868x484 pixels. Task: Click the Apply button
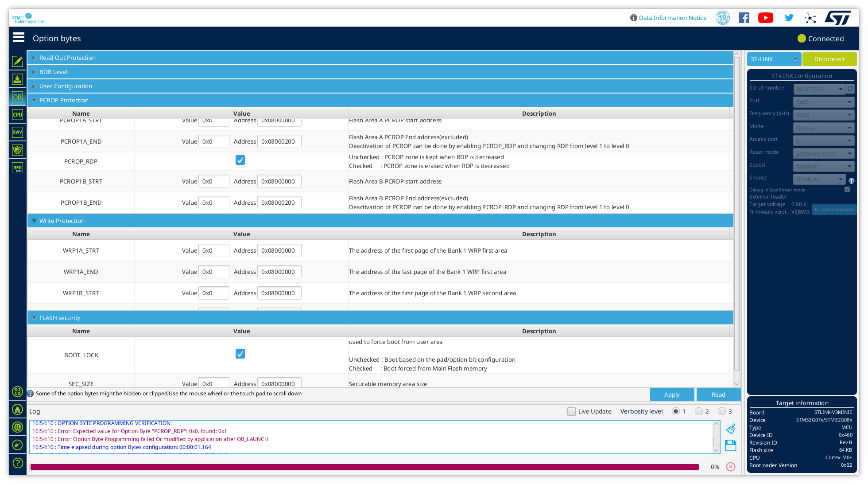(671, 394)
